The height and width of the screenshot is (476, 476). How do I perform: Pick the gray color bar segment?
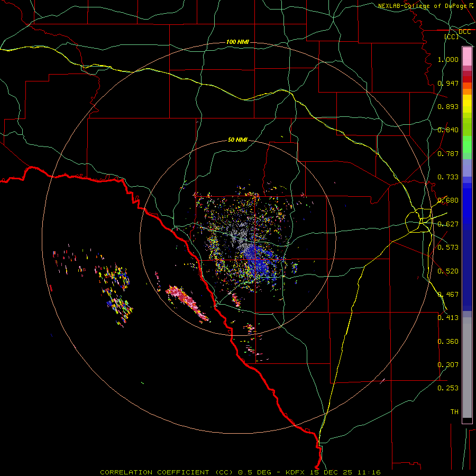(467, 368)
